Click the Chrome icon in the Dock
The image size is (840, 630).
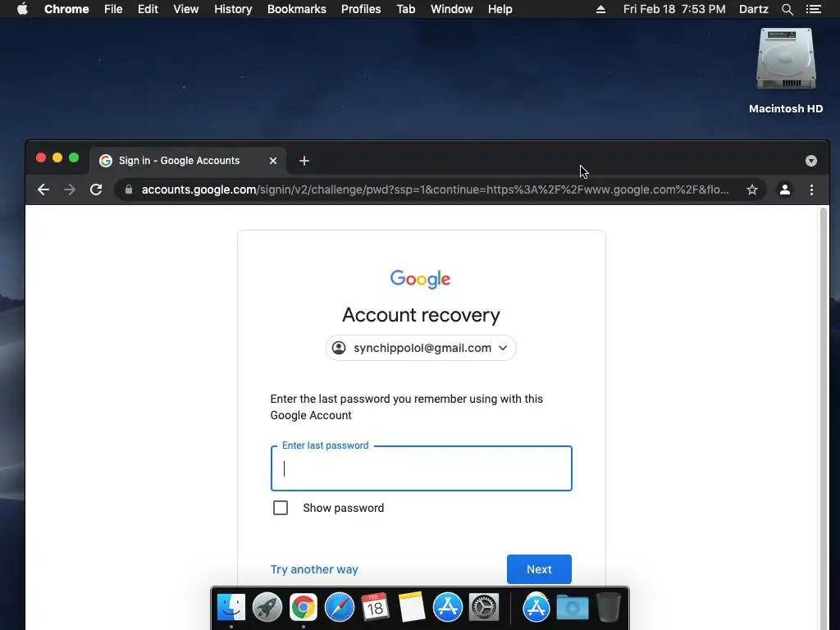(x=304, y=608)
